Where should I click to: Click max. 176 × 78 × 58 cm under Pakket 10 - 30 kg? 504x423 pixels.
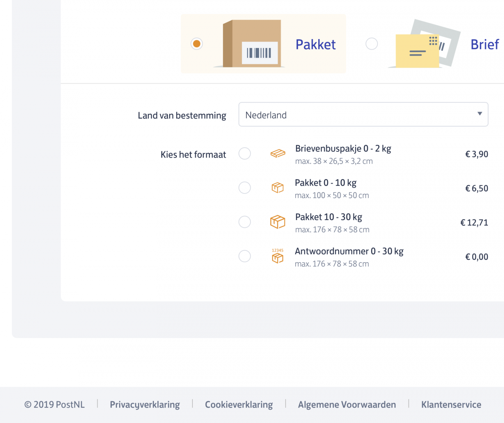(x=332, y=229)
